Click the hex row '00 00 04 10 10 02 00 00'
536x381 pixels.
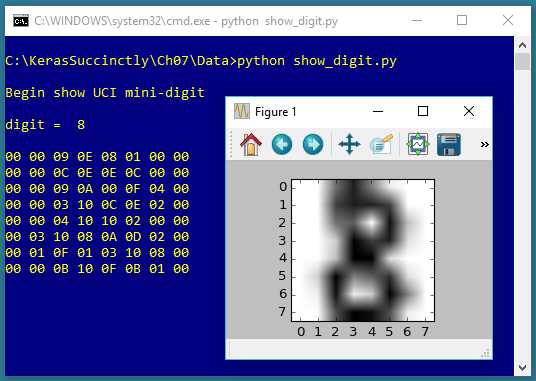pyautogui.click(x=97, y=221)
